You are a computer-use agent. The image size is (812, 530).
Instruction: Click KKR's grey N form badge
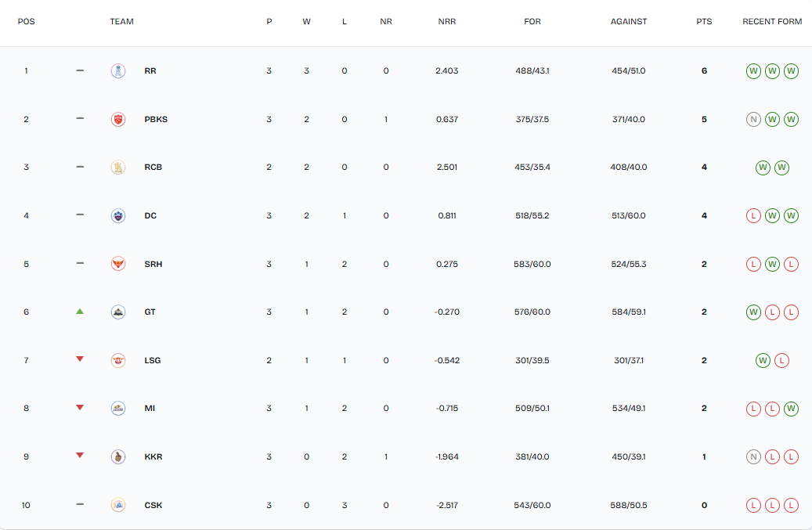(x=753, y=457)
